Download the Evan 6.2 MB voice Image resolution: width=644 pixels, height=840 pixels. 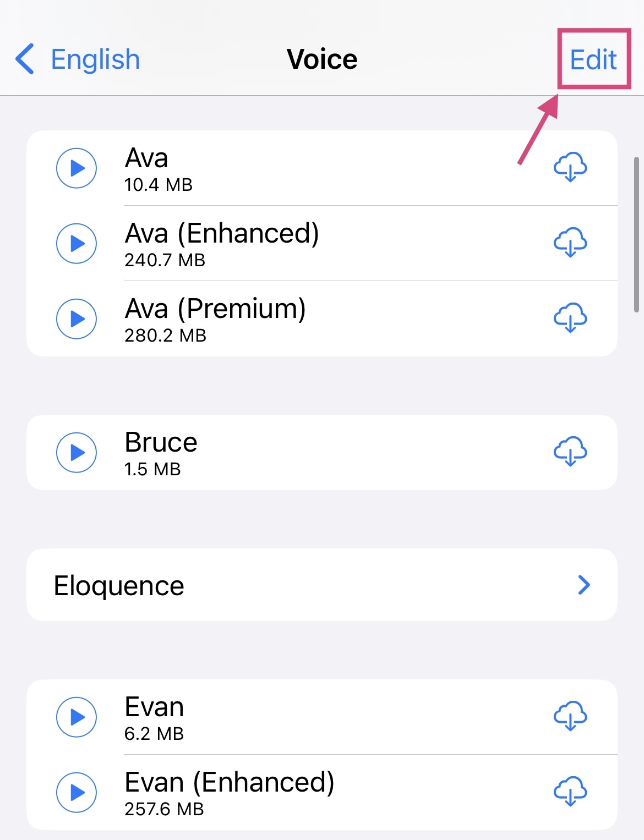click(570, 716)
